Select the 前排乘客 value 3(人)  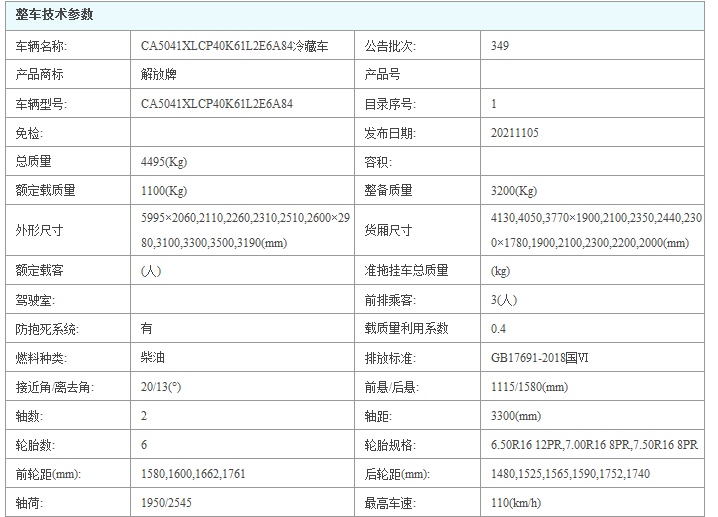pyautogui.click(x=506, y=299)
